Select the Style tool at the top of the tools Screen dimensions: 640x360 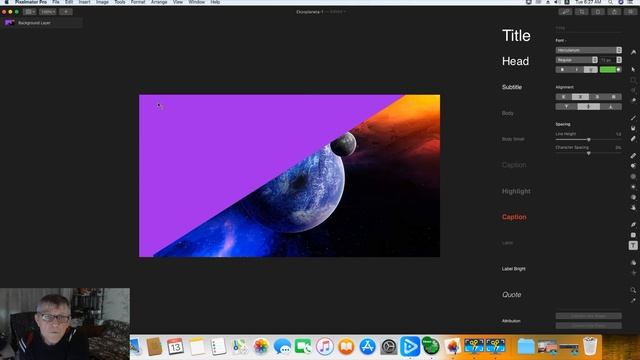[x=633, y=52]
